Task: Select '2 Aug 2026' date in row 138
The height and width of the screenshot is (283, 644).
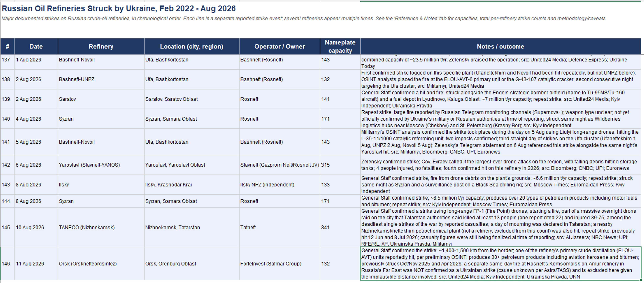Action: (36, 79)
